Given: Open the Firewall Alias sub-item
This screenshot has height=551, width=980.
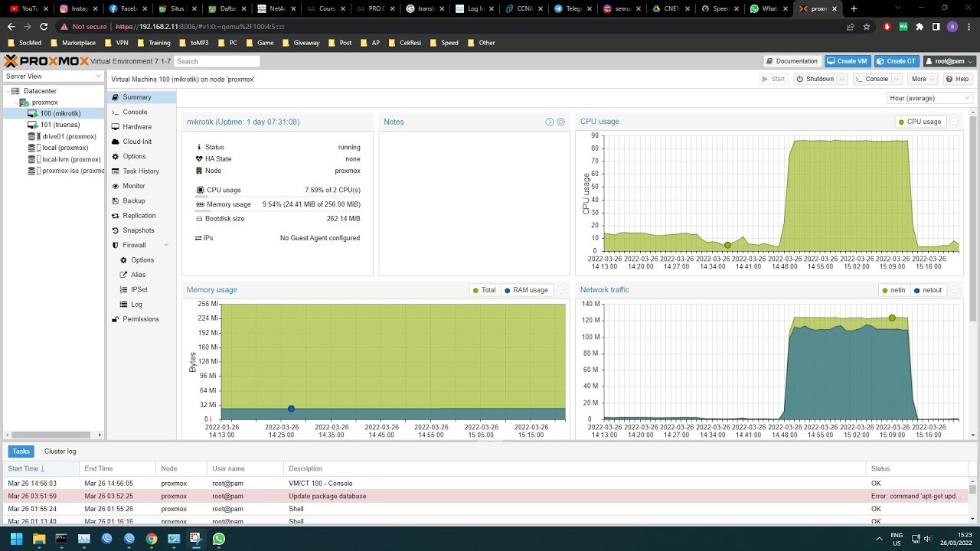Looking at the screenshot, I should tap(142, 275).
